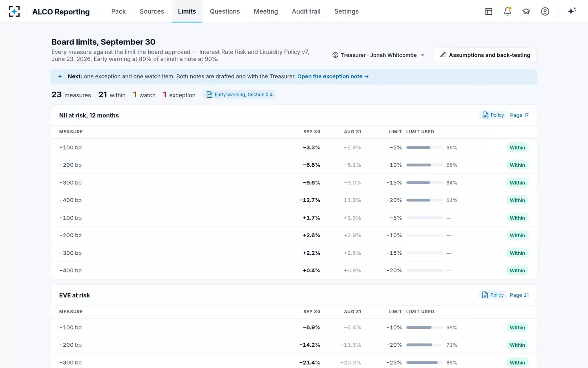Open Policy chip for EVE at risk

click(x=492, y=295)
